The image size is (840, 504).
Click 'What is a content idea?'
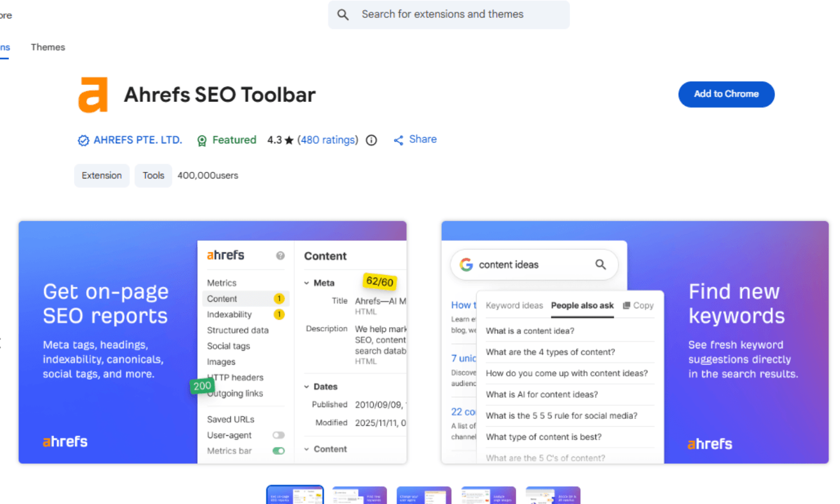point(530,331)
